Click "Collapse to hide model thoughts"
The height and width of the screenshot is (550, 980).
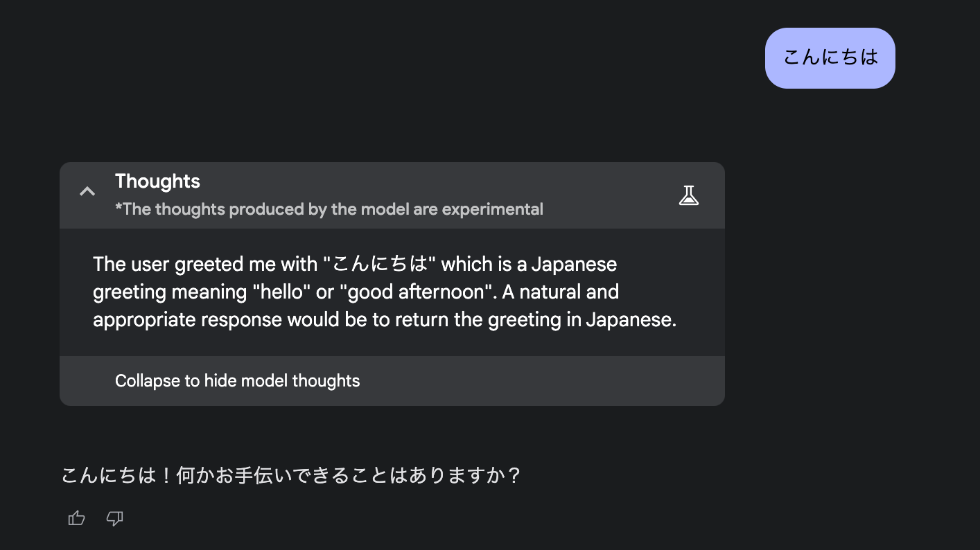pyautogui.click(x=237, y=381)
